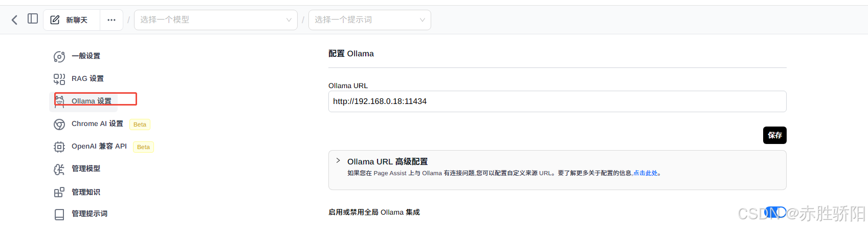This screenshot has width=868, height=229.
Task: Open Chrome AI 设置
Action: pyautogui.click(x=97, y=123)
